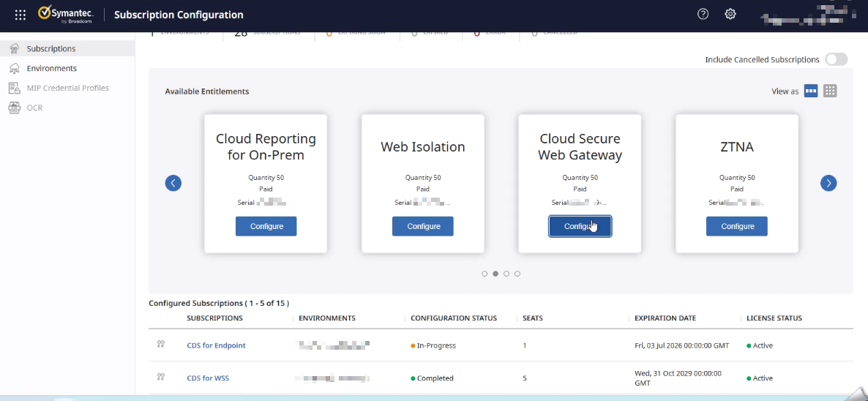Switch to grid view icon
The width and height of the screenshot is (868, 401).
(x=830, y=91)
